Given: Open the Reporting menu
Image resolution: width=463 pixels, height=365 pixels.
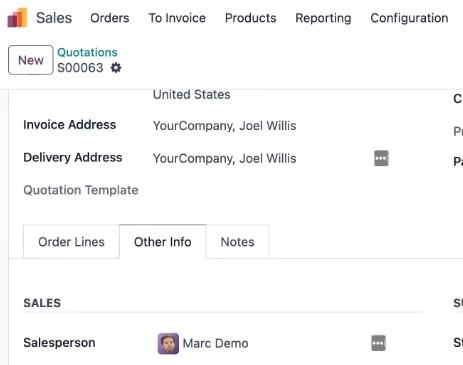Looking at the screenshot, I should (x=323, y=18).
